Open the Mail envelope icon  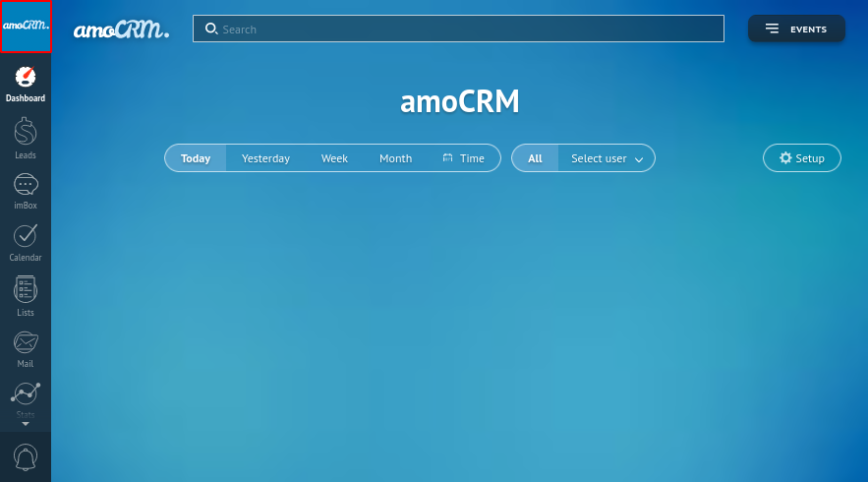click(26, 343)
